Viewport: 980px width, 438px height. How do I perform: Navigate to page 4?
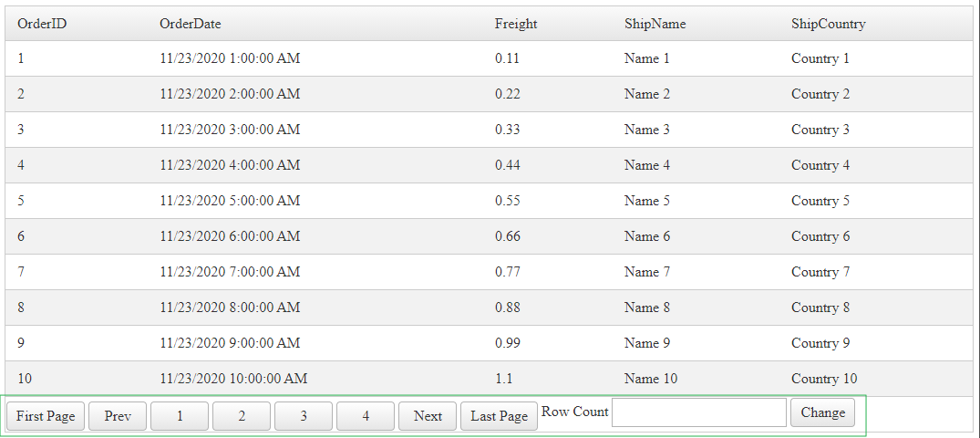click(366, 416)
